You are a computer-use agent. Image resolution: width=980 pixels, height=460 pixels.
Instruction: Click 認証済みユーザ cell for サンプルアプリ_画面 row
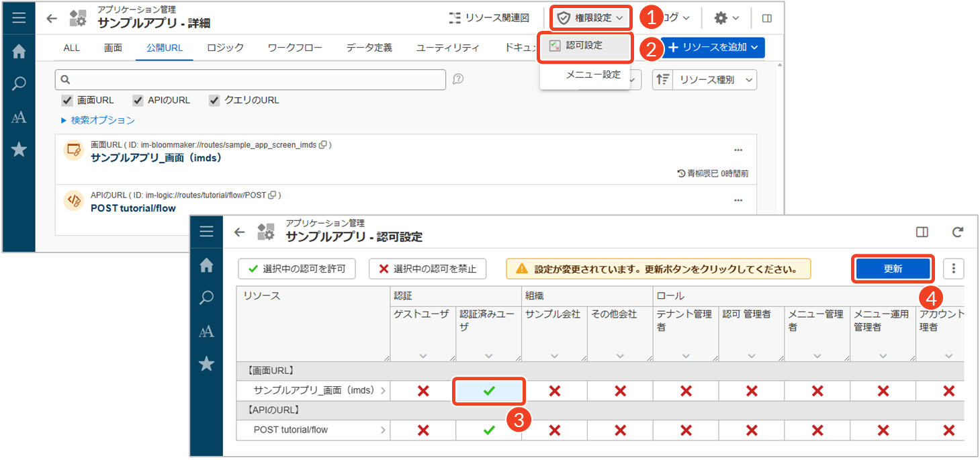pyautogui.click(x=488, y=391)
